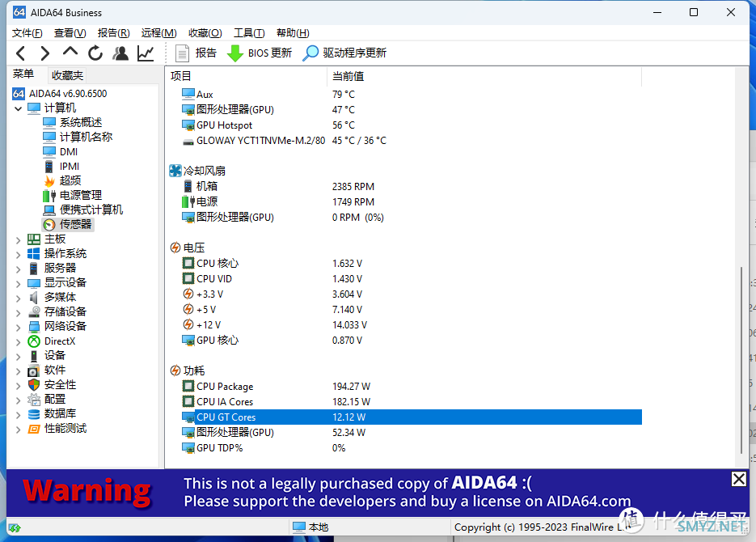Expand the 多媒体 tree node
This screenshot has width=756, height=542.
click(x=19, y=298)
